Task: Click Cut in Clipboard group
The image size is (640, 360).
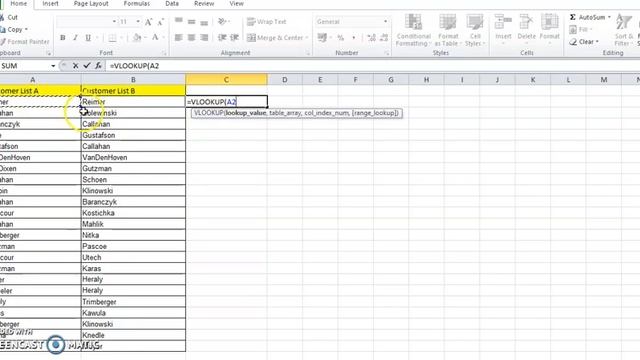Action: [x=9, y=18]
